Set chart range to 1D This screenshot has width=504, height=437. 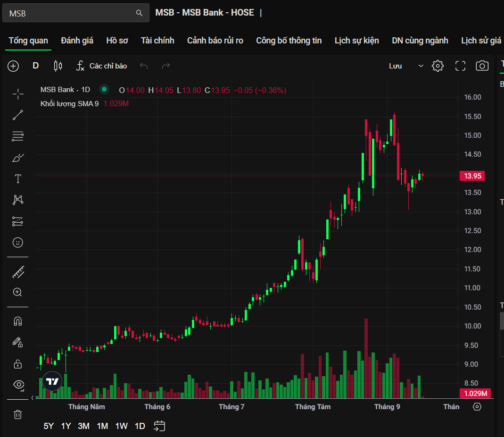[x=140, y=426]
